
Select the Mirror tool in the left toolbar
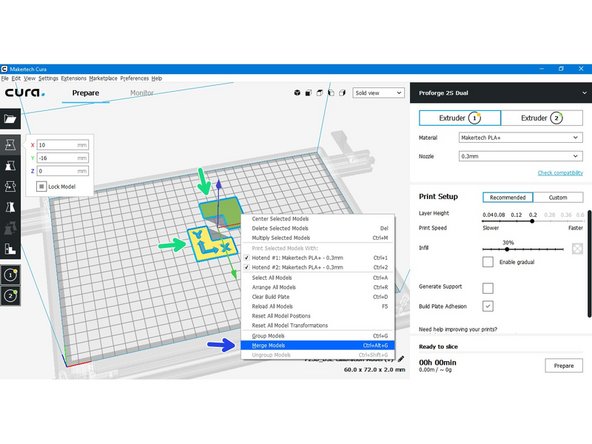click(x=10, y=207)
